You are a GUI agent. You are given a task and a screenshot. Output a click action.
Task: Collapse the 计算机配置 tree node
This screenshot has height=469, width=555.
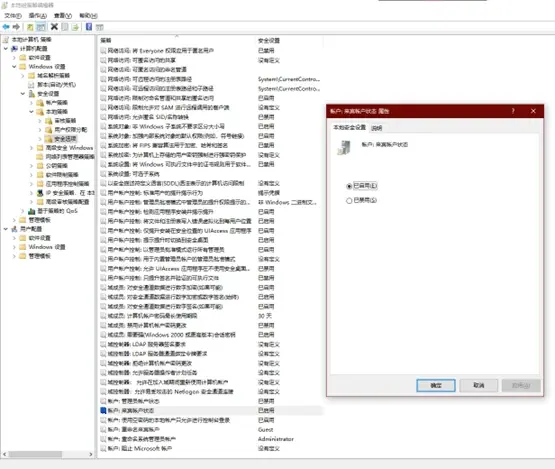coord(6,48)
